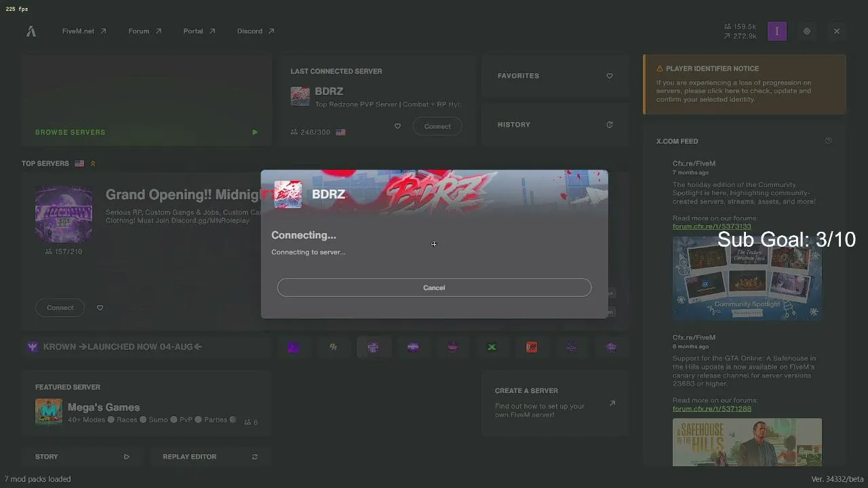The width and height of the screenshot is (868, 488).
Task: Click Connect for last connected BDRZ server
Action: pyautogui.click(x=437, y=126)
